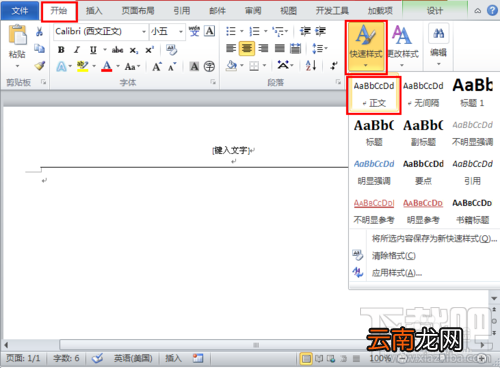Screen dimensions: 500x368
Task: Click the Paste clipboard icon
Action: point(17,35)
